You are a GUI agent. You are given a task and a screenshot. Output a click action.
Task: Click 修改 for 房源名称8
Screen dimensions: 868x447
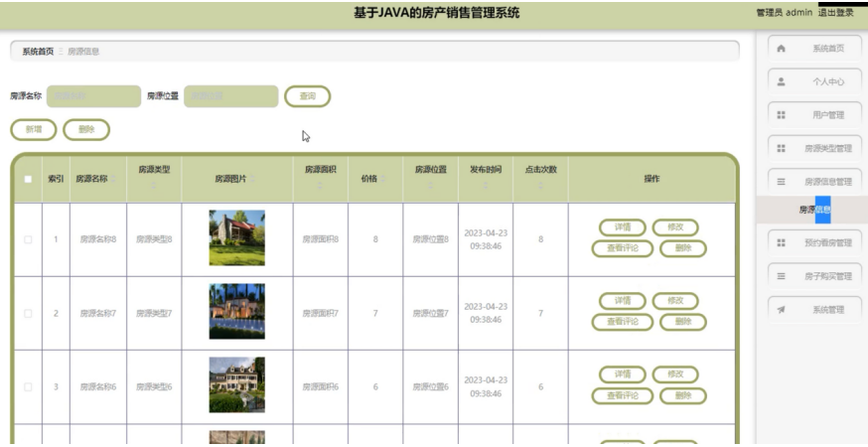675,227
